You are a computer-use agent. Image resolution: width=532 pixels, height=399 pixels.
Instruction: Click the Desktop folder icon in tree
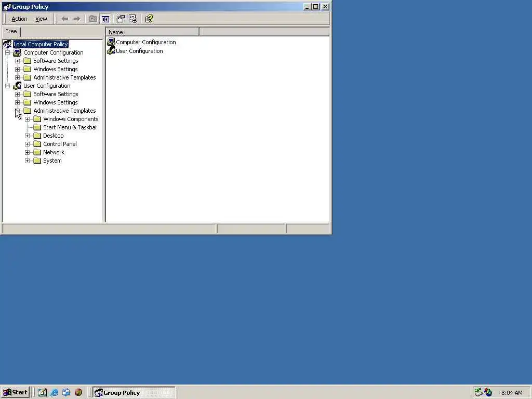point(37,136)
